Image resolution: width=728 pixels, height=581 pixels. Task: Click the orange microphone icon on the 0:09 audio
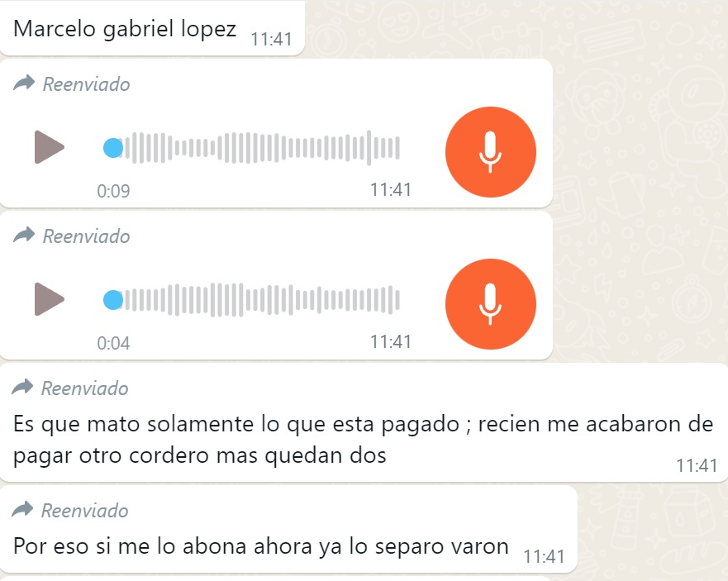coord(490,152)
